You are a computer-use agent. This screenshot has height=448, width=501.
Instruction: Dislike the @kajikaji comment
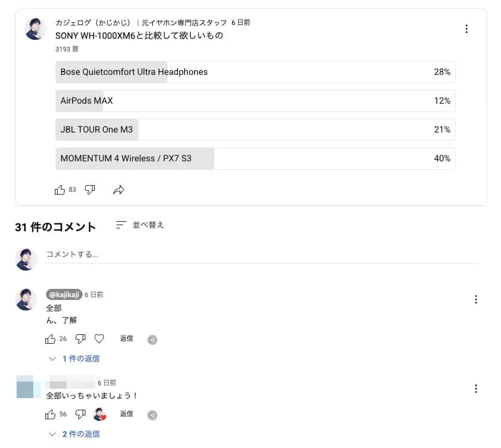(x=80, y=339)
